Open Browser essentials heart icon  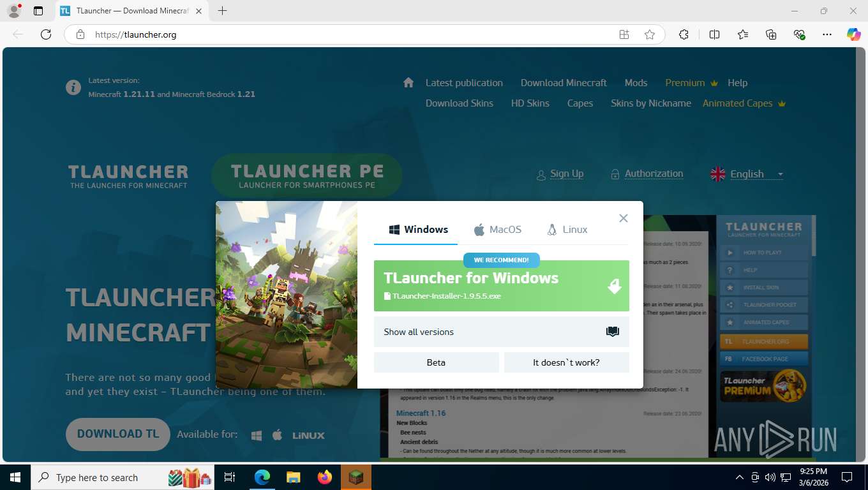click(x=799, y=34)
